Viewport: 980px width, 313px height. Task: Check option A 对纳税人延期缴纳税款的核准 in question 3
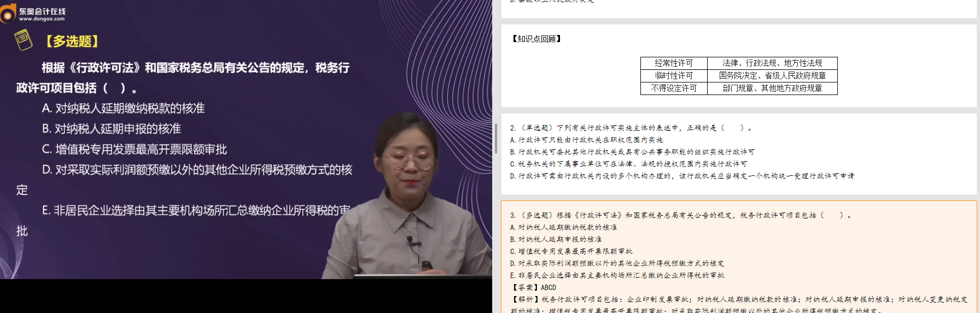tap(563, 227)
